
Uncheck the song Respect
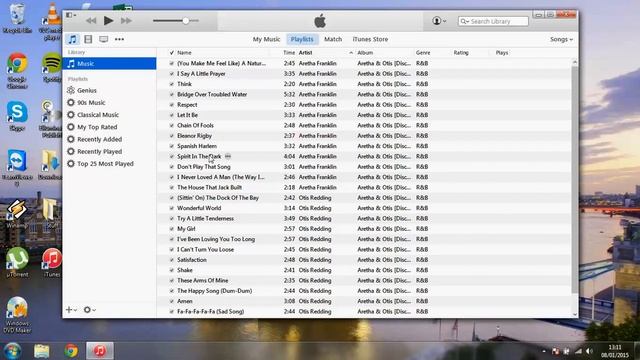(171, 105)
